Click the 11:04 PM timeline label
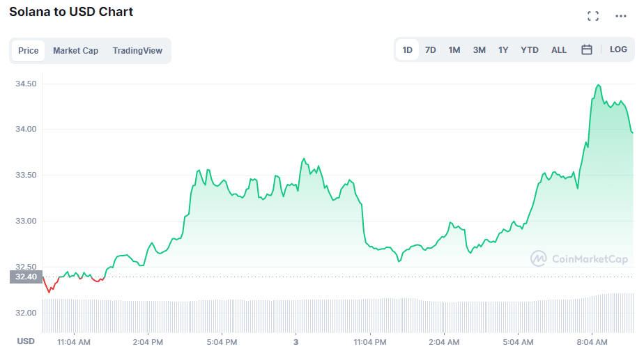 370,342
